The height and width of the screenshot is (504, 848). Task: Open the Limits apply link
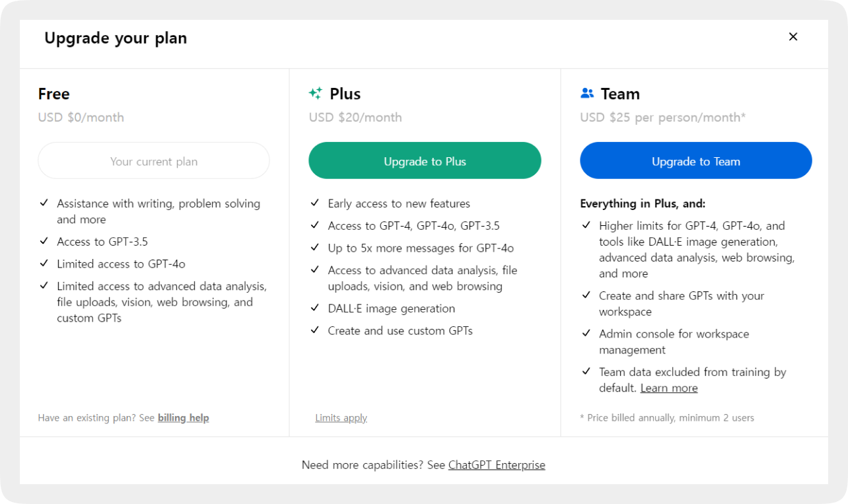341,417
